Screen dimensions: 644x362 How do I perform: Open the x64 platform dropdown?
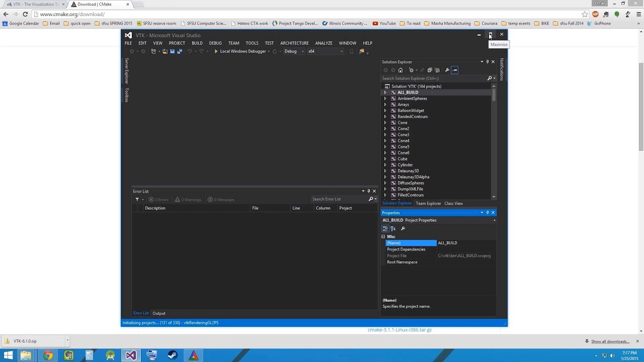coord(326,51)
